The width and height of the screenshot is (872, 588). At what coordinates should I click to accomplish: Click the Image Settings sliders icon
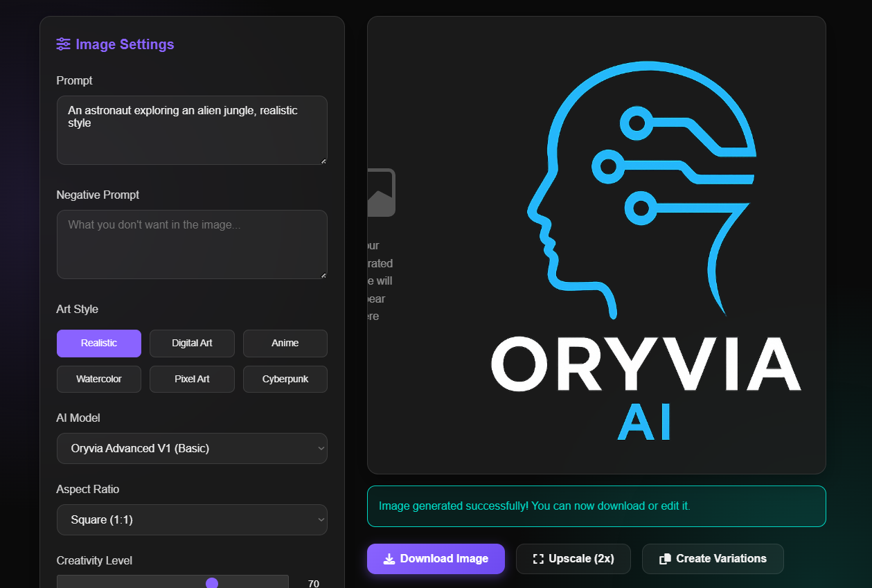(63, 44)
